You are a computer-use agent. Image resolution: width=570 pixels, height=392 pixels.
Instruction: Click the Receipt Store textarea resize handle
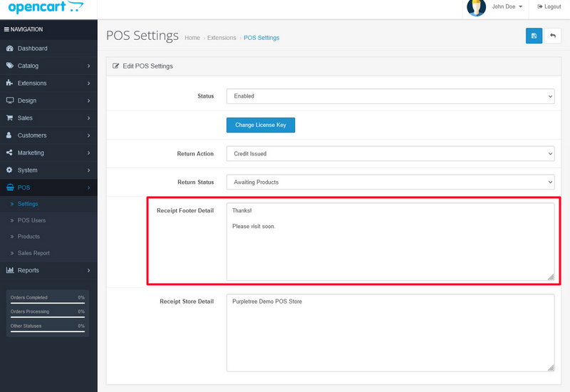click(551, 368)
